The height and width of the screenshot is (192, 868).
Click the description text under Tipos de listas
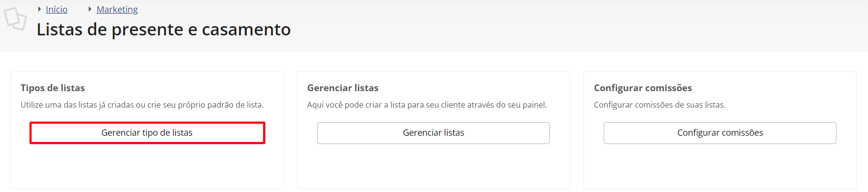[142, 105]
